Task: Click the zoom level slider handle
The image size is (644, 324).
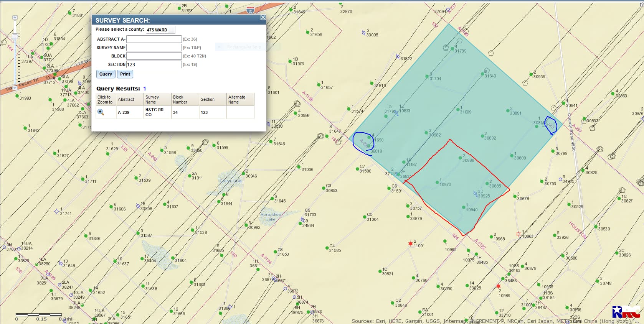Action: 15,36
